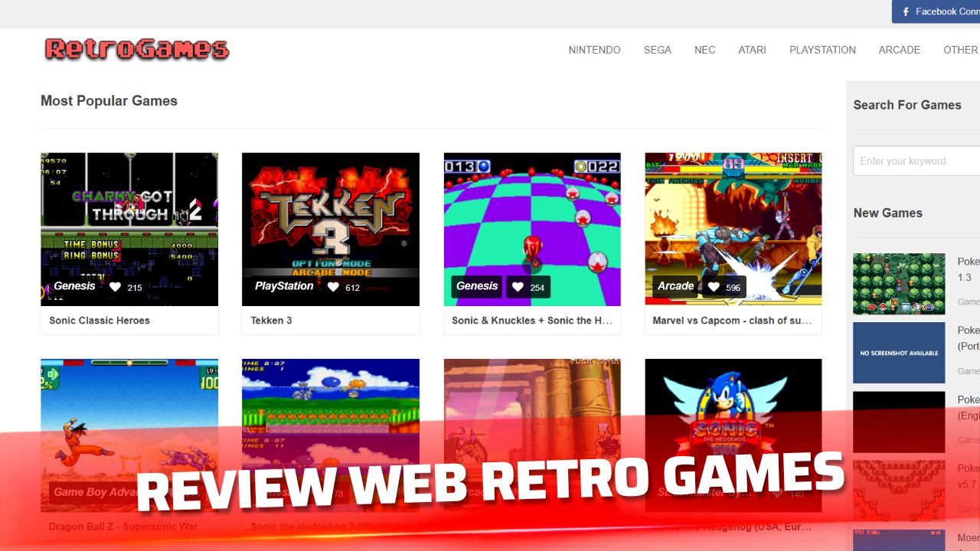This screenshot has width=980, height=551.
Task: Focus the 'Enter your keyword' search field
Action: tap(916, 161)
